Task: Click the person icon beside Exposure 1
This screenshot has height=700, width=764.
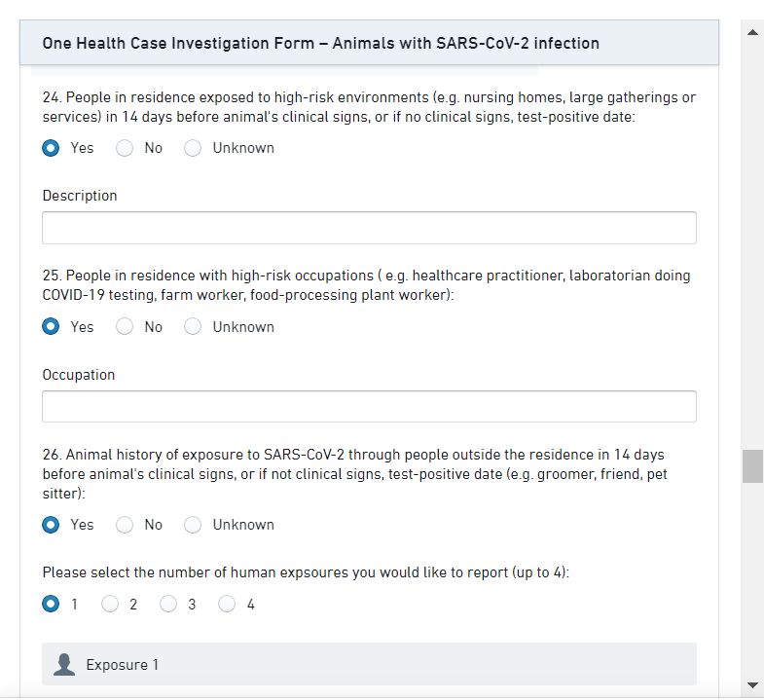Action: 65,665
